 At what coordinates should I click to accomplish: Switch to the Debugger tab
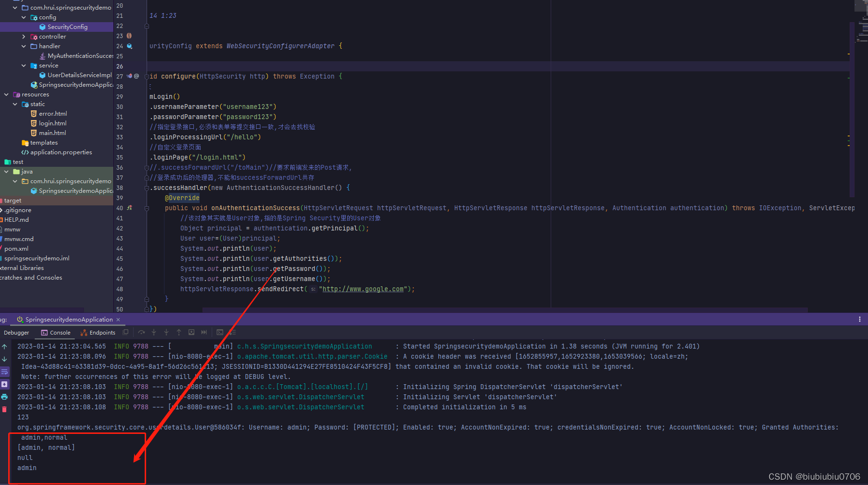pos(16,333)
